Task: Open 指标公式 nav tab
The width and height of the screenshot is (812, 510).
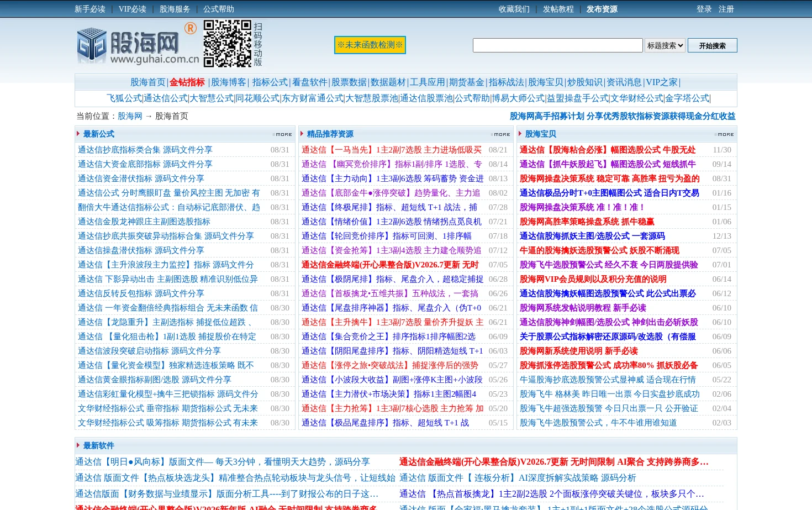Action: 270,82
